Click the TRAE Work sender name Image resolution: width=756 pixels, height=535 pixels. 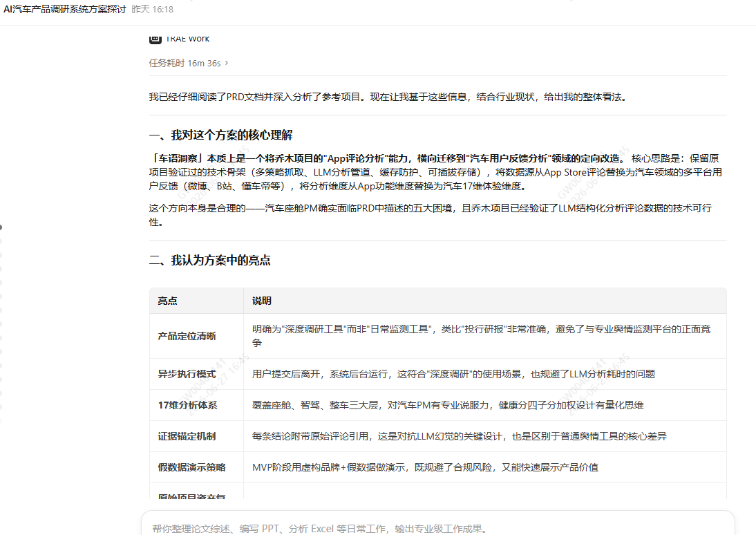tap(187, 39)
